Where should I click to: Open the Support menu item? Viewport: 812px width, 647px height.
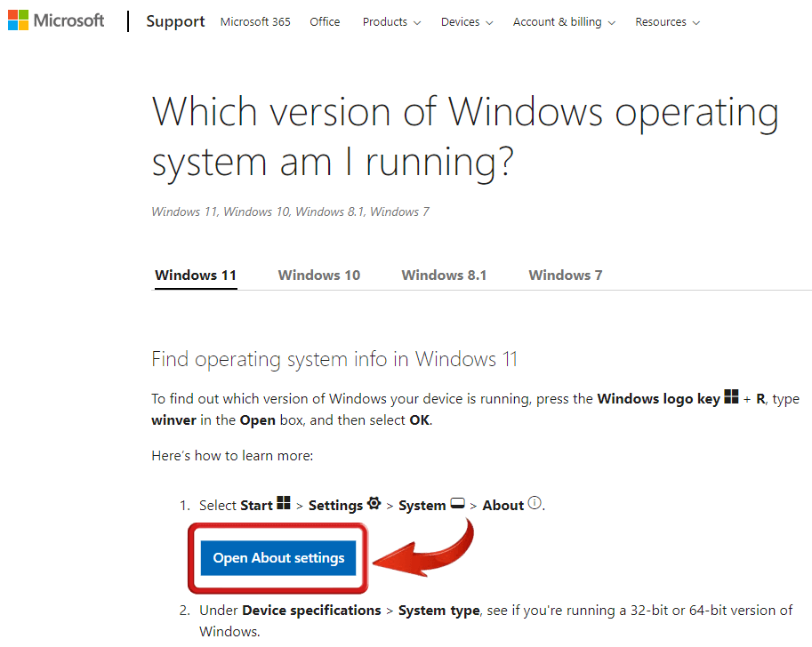[x=175, y=21]
